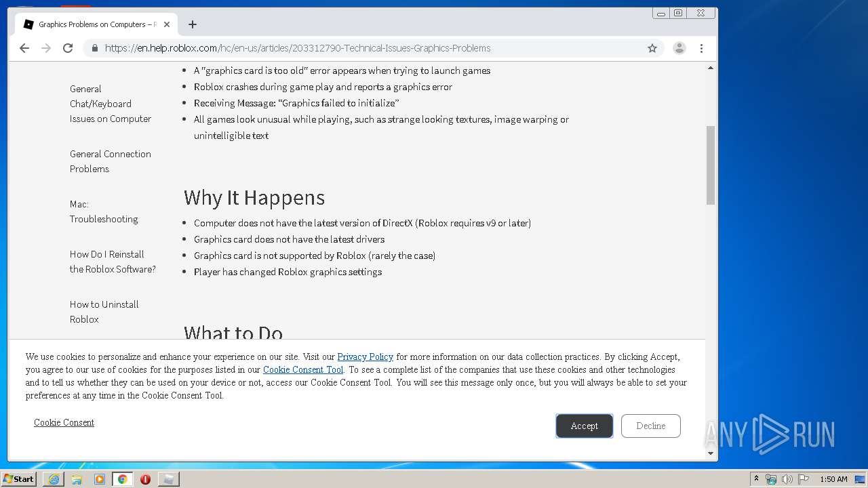Click text 'Receiving Message: Graphics failed to initialize'

pos(296,103)
